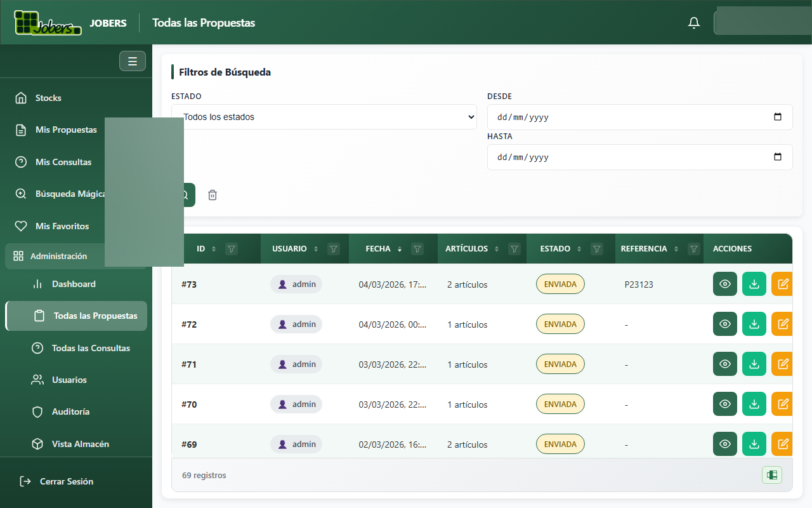
Task: Click Cerrar Sesión to log out
Action: click(66, 481)
